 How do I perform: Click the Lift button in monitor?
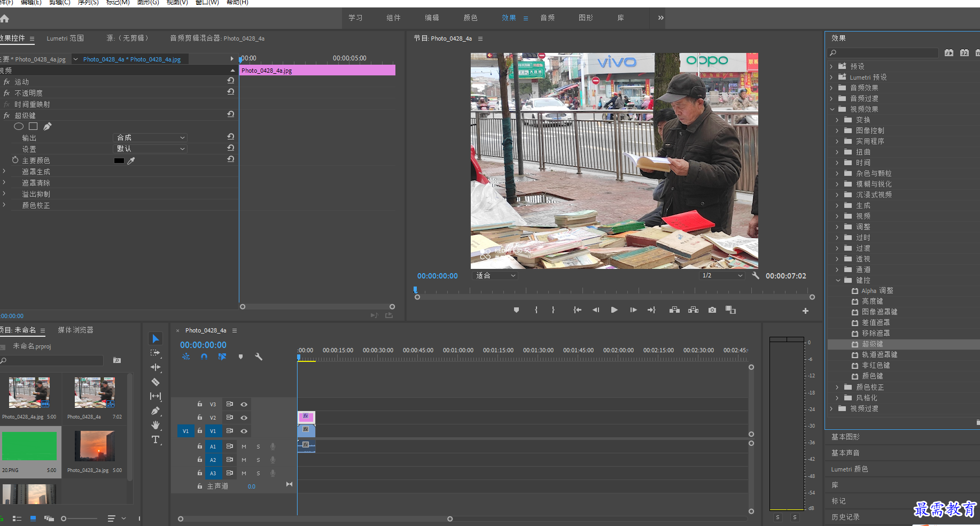coord(674,310)
